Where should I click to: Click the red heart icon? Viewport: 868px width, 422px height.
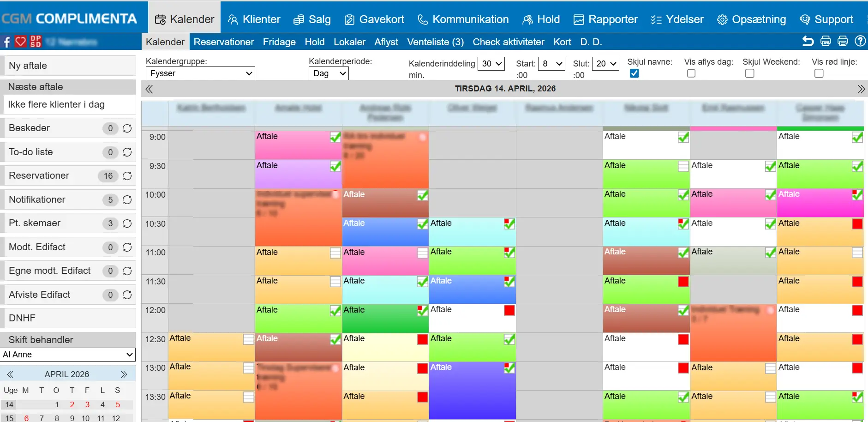[21, 42]
